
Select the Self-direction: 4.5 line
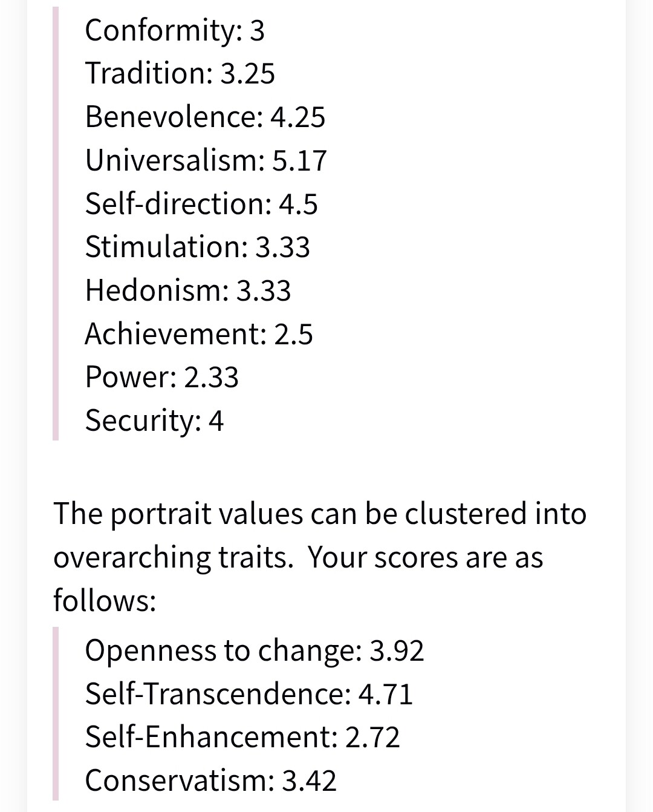pyautogui.click(x=201, y=203)
